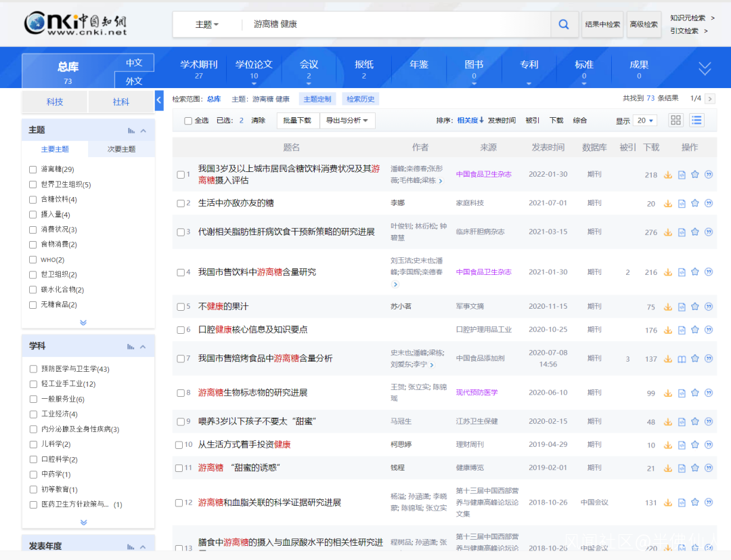
Task: Switch to list view layout icon
Action: coord(696,120)
